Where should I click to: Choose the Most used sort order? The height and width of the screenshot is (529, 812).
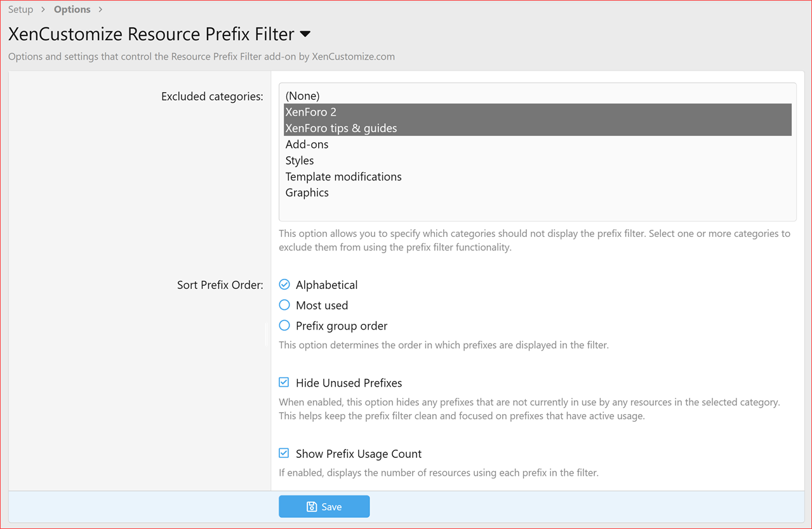pyautogui.click(x=284, y=305)
